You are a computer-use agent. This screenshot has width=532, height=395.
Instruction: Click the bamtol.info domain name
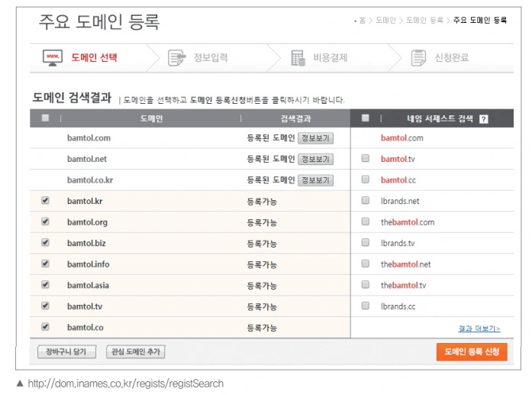[x=89, y=264]
